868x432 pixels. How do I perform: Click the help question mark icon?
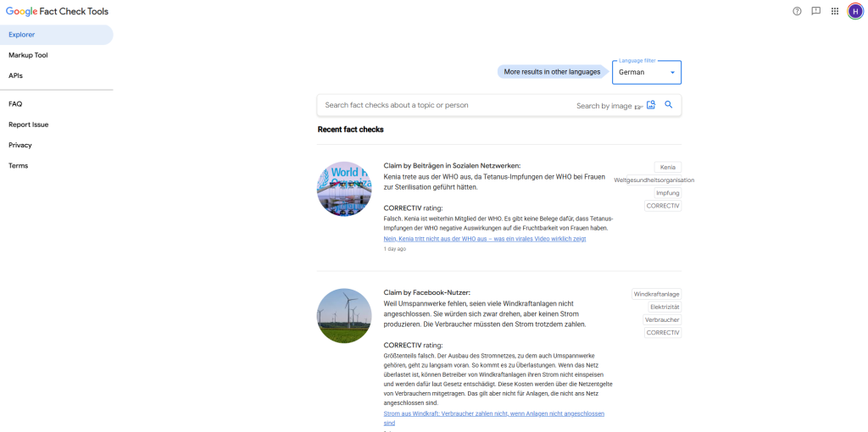tap(797, 11)
